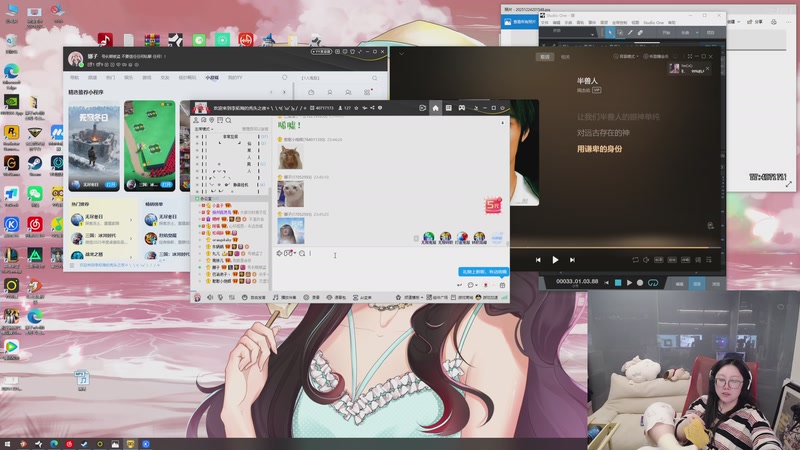The height and width of the screenshot is (450, 800).
Task: Switch to the 我的YY tab
Action: [235, 78]
